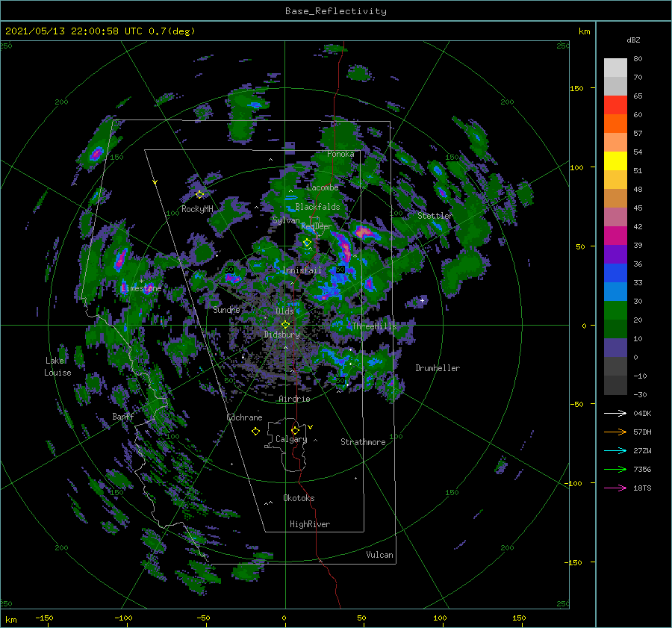Click the cyan 27ZW legend arrow
Viewport: 672px width, 628px height.
click(615, 450)
